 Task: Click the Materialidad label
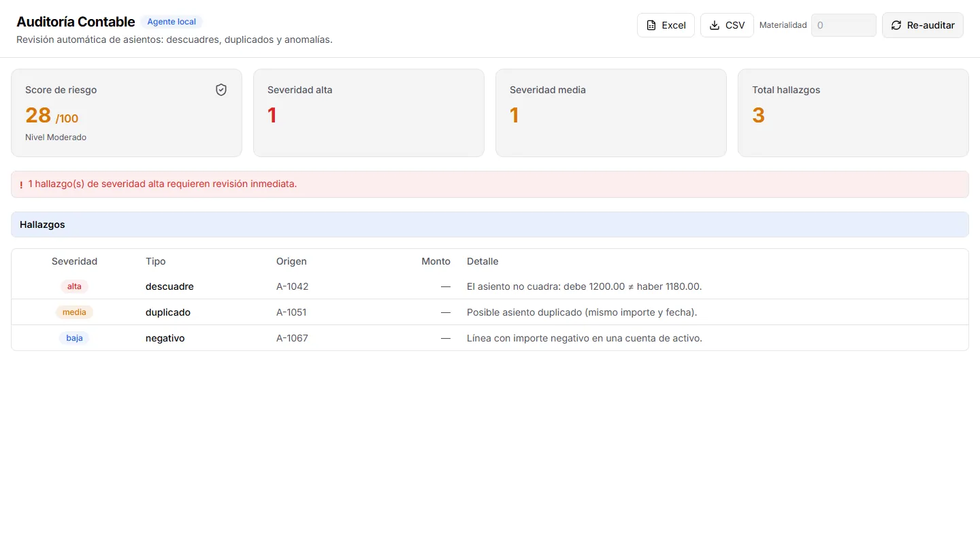[x=783, y=25]
